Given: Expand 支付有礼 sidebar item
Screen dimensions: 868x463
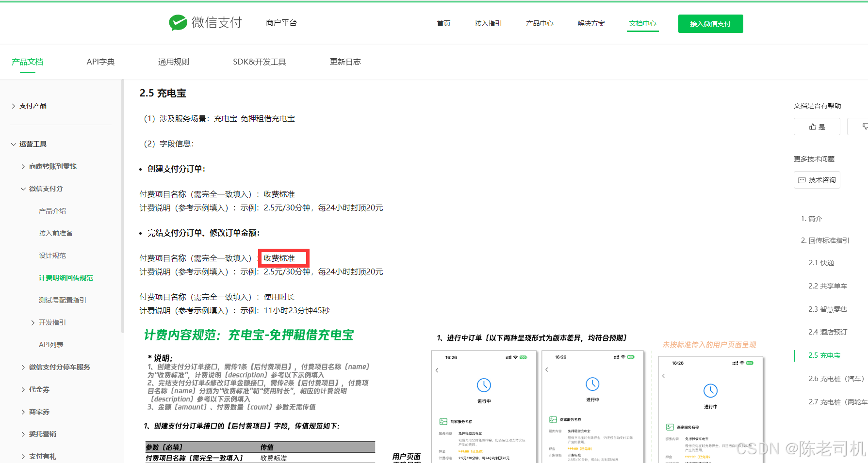Looking at the screenshot, I should coord(39,456).
